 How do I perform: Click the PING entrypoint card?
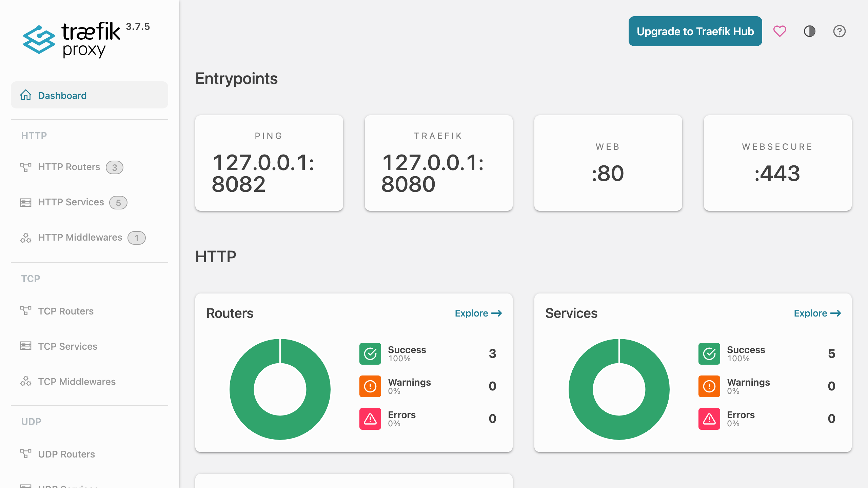tap(269, 163)
